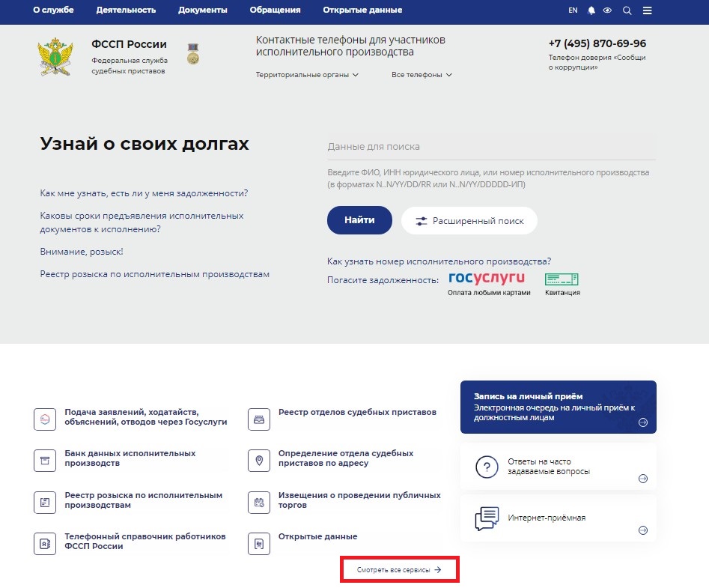Click the location pin icon for Определение отдела
This screenshot has width=709, height=588.
click(259, 460)
